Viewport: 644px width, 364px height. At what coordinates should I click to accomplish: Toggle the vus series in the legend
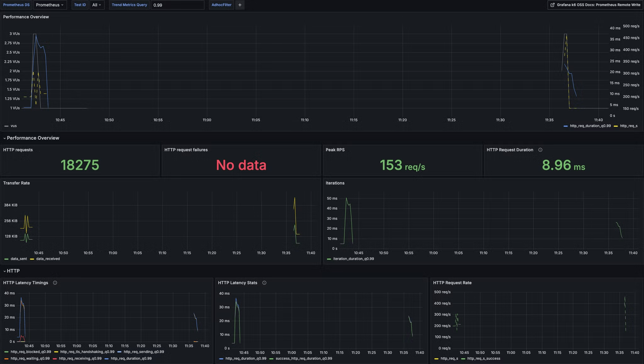pos(14,126)
